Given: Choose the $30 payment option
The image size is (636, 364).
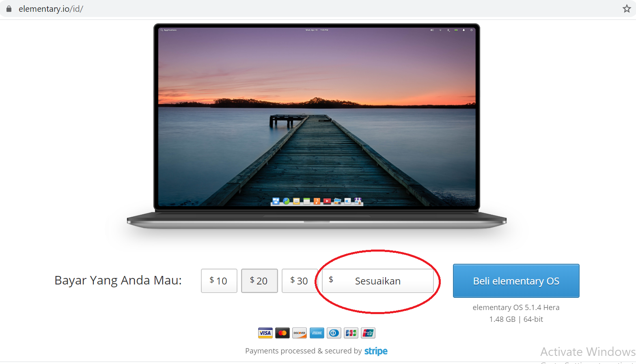Looking at the screenshot, I should click(x=300, y=281).
